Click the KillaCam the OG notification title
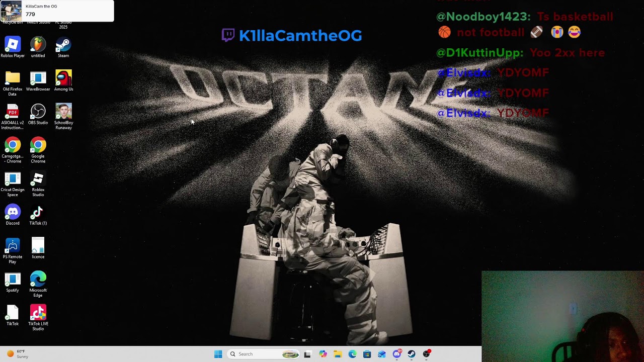644x362 pixels. [41, 7]
